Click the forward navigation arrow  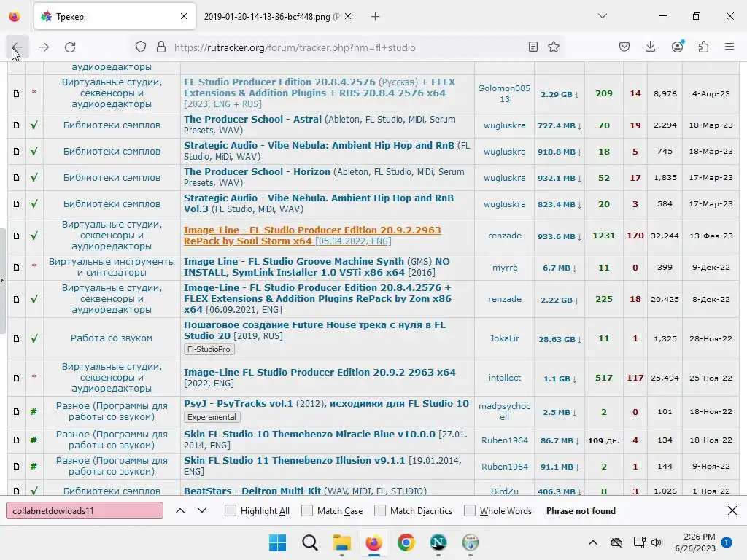click(44, 47)
